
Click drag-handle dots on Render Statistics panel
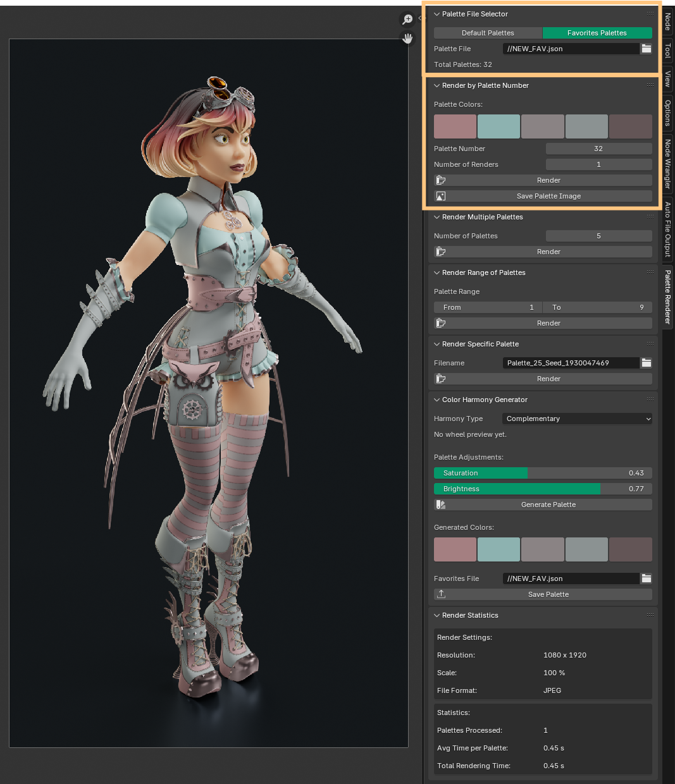(650, 615)
